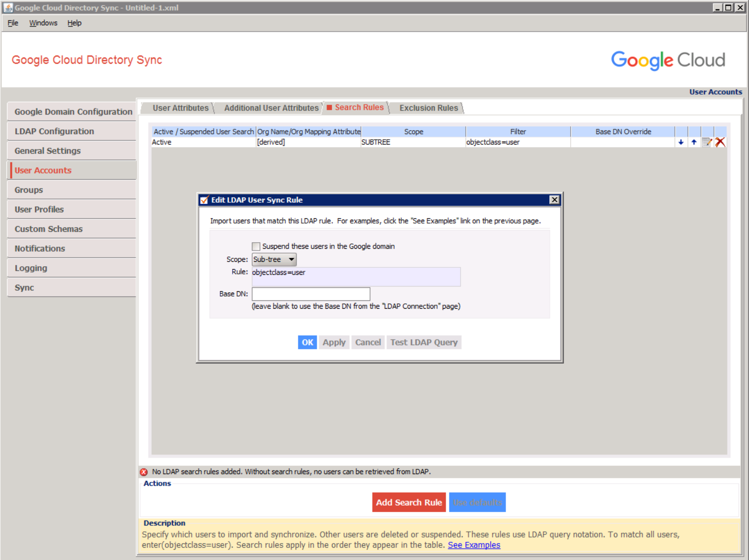Open LDAP Configuration in the sidebar
This screenshot has height=560, width=749.
point(54,131)
